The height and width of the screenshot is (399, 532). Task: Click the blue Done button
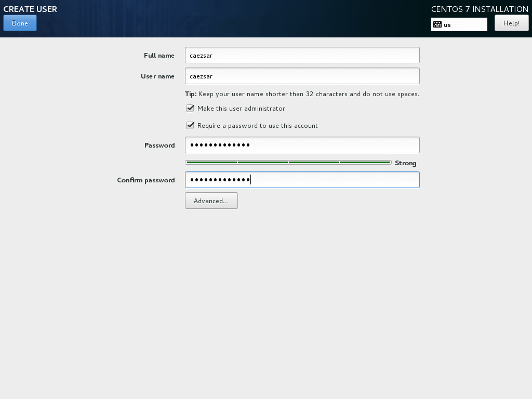click(x=20, y=23)
